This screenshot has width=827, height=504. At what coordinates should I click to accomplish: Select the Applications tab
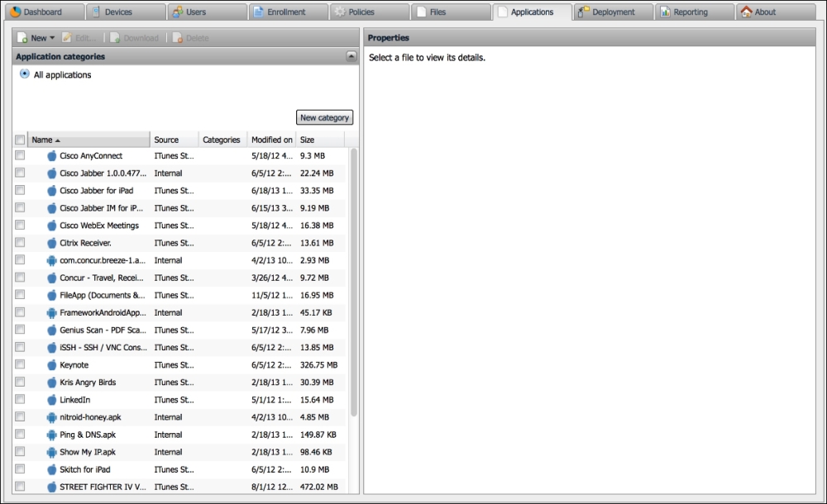[532, 12]
